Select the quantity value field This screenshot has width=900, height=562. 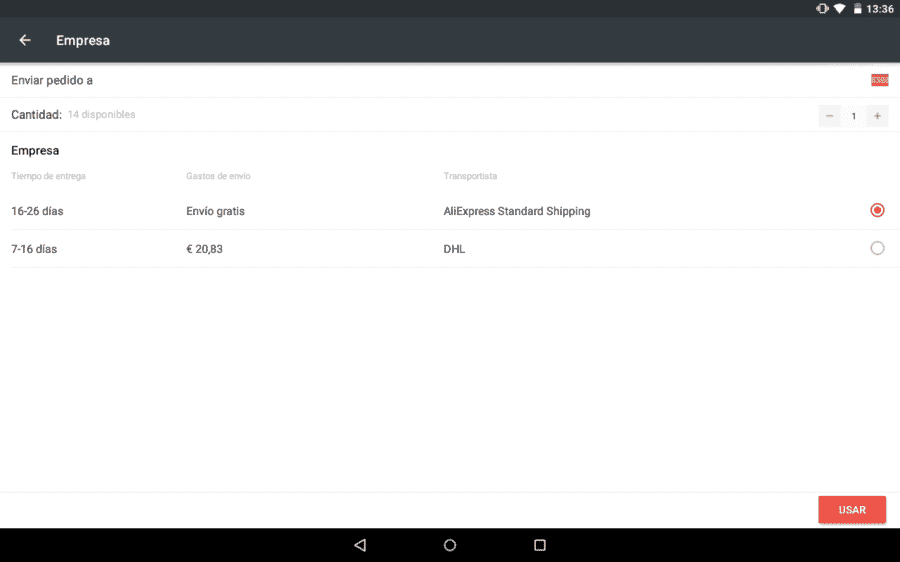(x=854, y=116)
